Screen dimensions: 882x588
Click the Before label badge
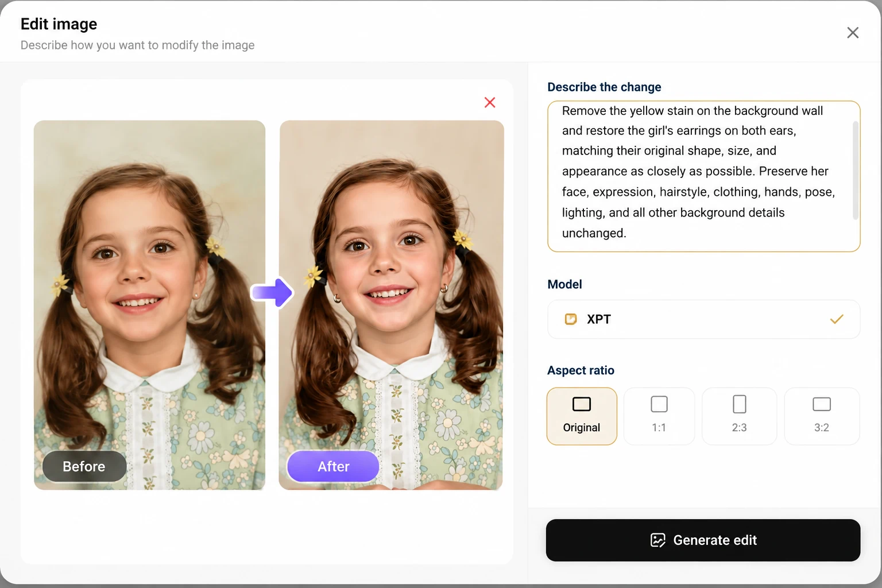pyautogui.click(x=84, y=466)
